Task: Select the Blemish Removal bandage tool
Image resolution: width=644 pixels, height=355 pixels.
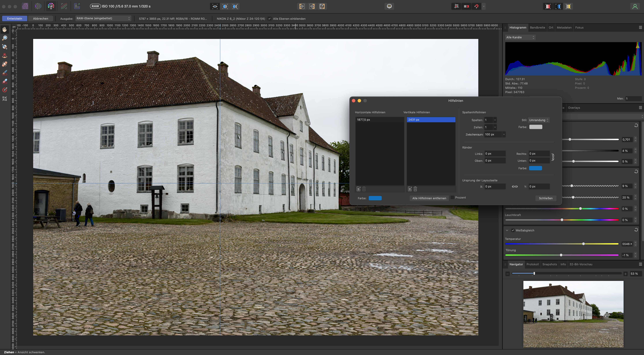Action: pos(4,64)
